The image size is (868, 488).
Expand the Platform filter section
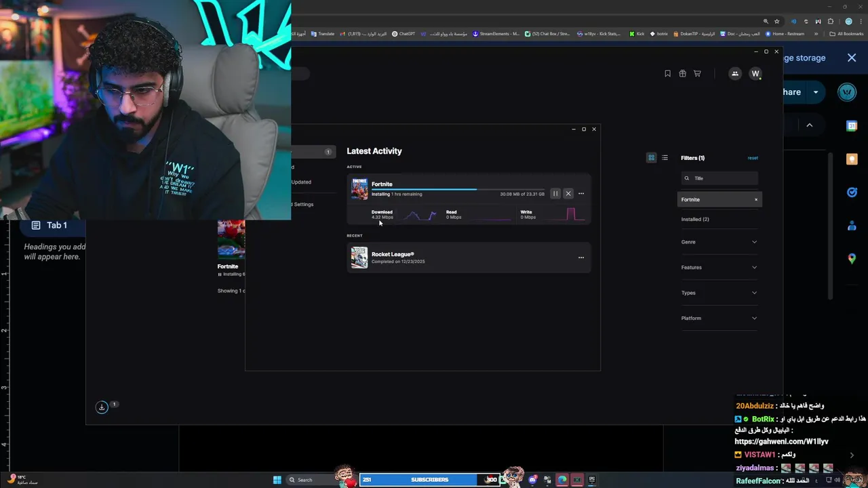pyautogui.click(x=719, y=318)
